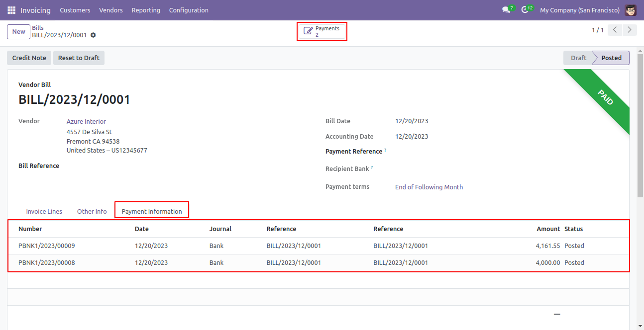Click the Credit Note button
The height and width of the screenshot is (330, 644).
(29, 58)
